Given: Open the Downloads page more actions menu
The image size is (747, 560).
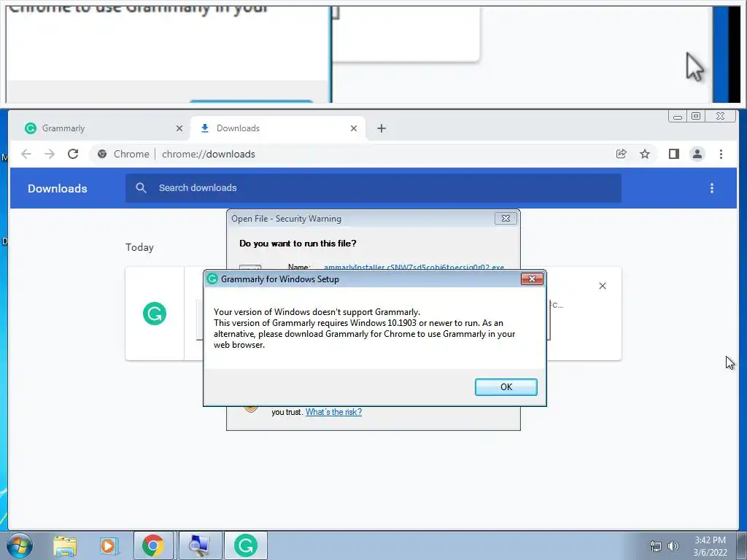Looking at the screenshot, I should pos(712,188).
